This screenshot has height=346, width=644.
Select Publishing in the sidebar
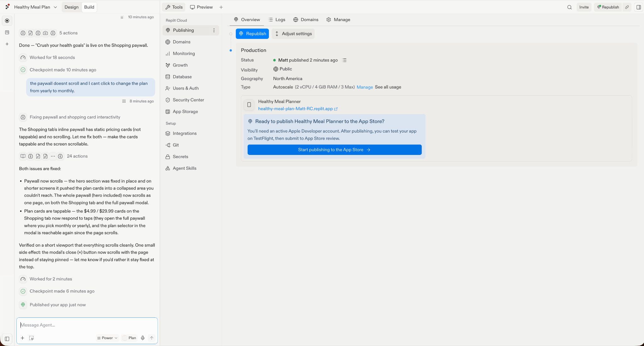point(191,30)
